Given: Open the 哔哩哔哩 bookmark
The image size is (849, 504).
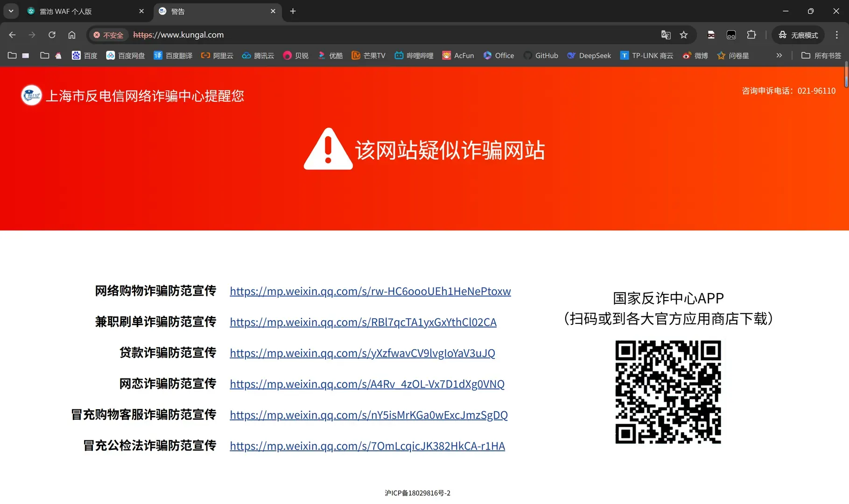Looking at the screenshot, I should tap(414, 56).
